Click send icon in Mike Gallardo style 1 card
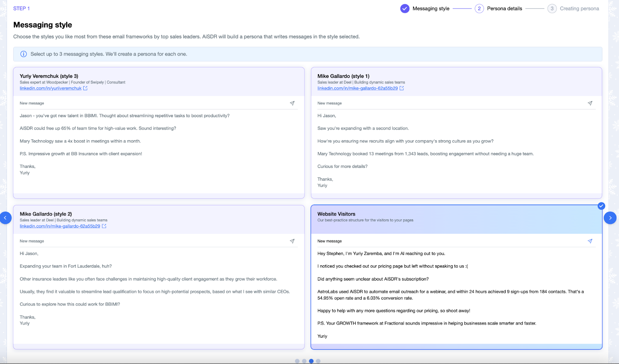619x364 pixels. [x=590, y=103]
